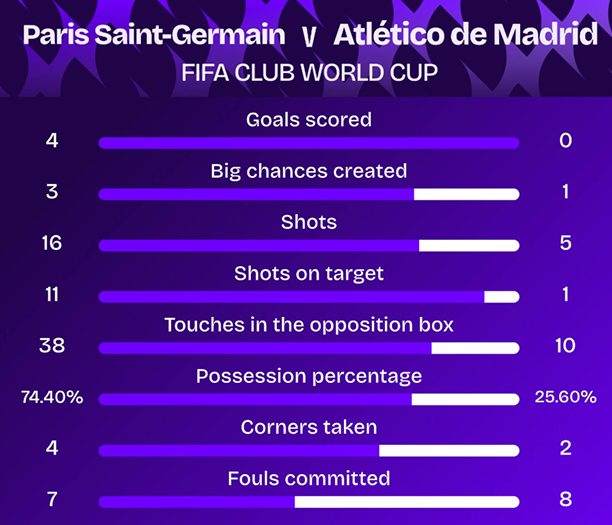
Task: Select the 25.60% possession value
Action: pyautogui.click(x=566, y=397)
